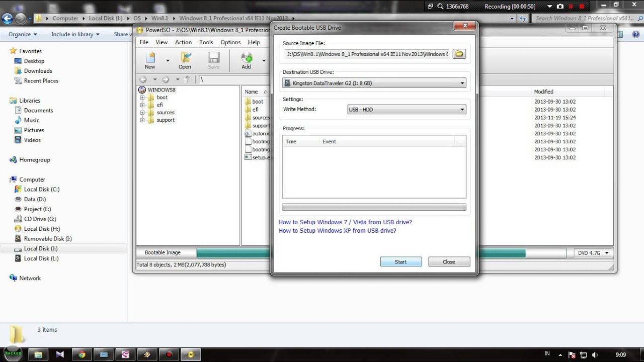Click PowerISO up-folder navigation icon
The image size is (644, 362).
pyautogui.click(x=187, y=79)
